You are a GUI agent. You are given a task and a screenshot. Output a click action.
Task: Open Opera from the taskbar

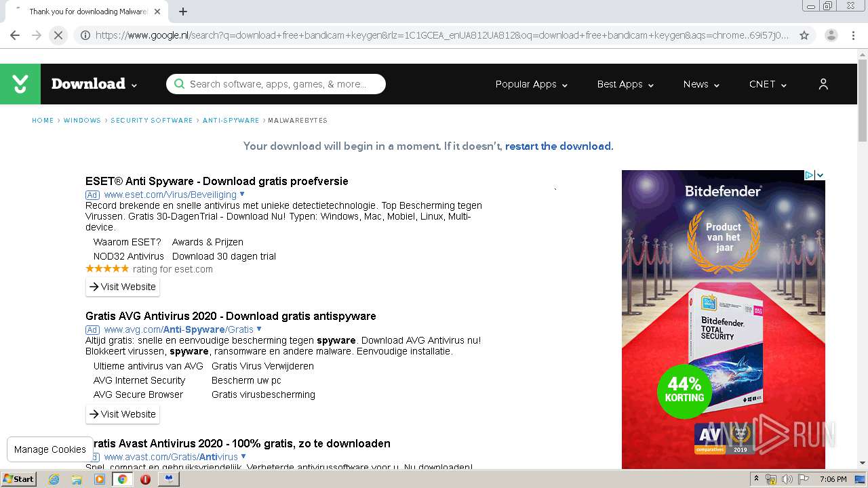coord(145,479)
